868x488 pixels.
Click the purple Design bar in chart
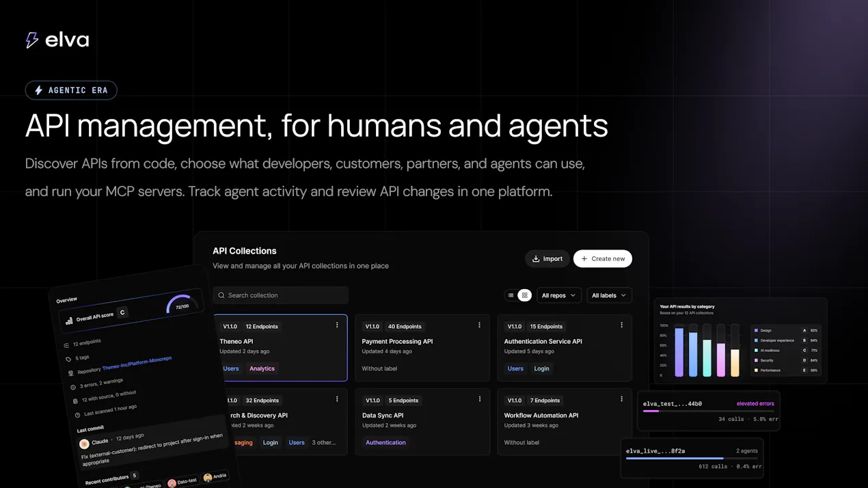[679, 352]
